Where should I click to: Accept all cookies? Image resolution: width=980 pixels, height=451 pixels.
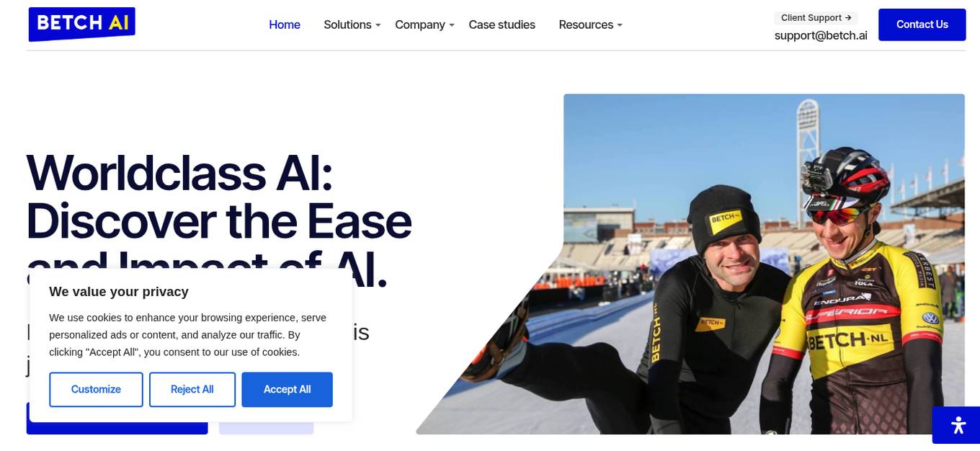coord(287,390)
